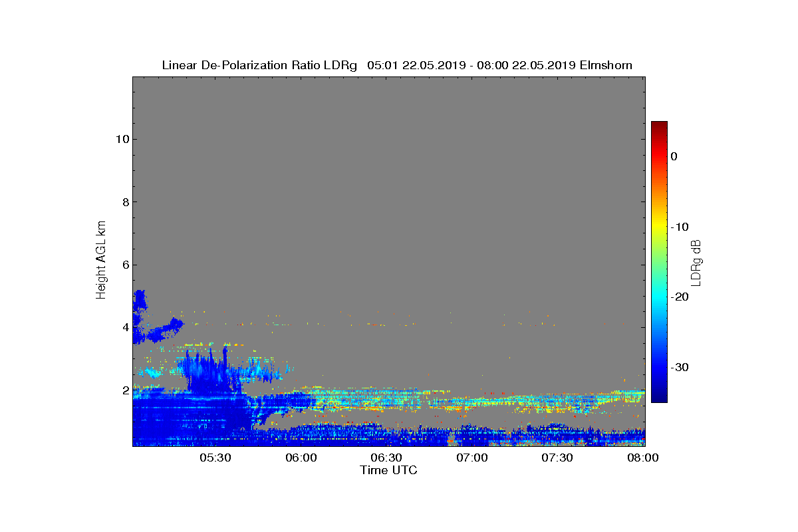Click the 08:00 time axis label

coord(644,458)
